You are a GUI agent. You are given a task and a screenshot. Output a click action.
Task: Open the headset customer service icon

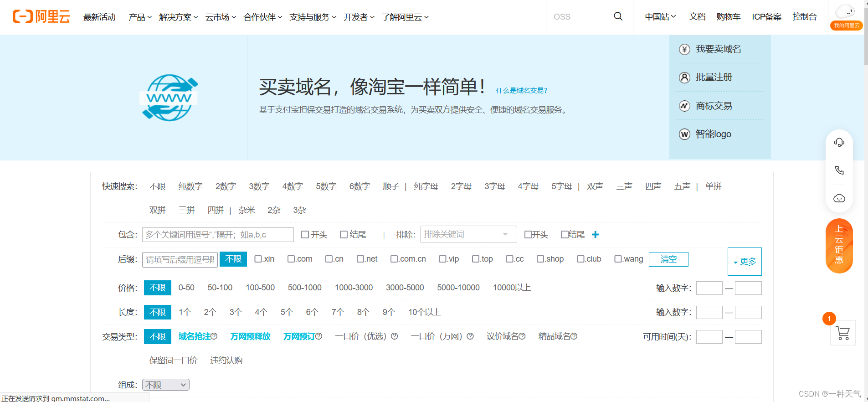coord(839,143)
